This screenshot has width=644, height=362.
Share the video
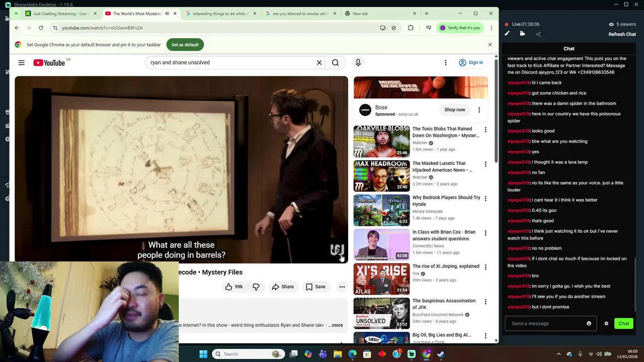tap(283, 287)
